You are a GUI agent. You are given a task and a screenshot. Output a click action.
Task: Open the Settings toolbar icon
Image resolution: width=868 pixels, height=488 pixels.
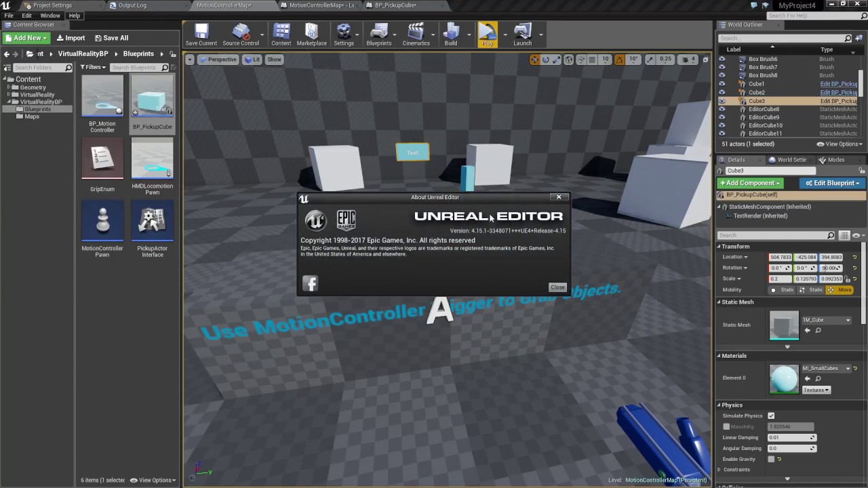tap(344, 35)
